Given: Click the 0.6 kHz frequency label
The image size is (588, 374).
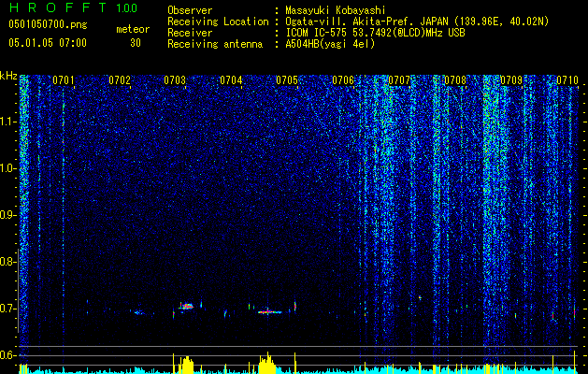Looking at the screenshot, I should (7, 355).
